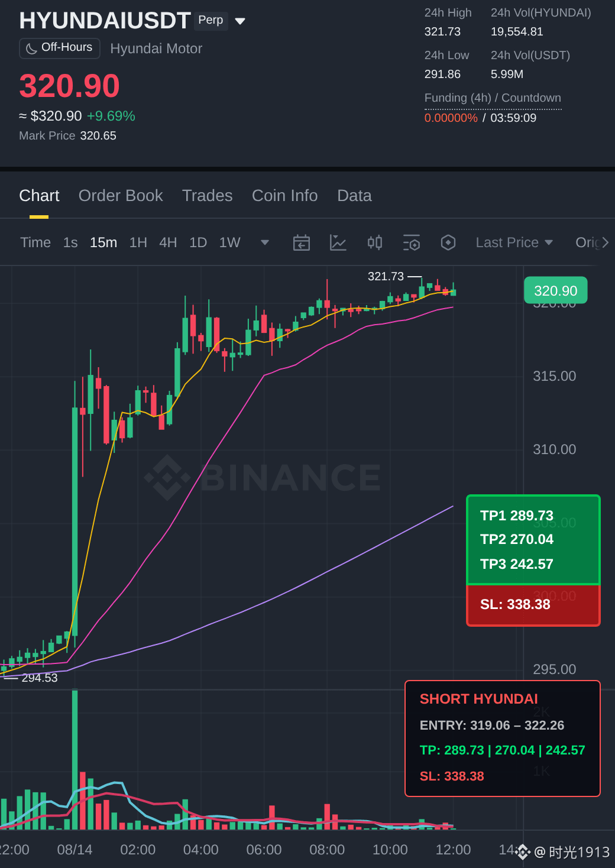Open the Last Price dropdown
The height and width of the screenshot is (868, 615).
514,242
